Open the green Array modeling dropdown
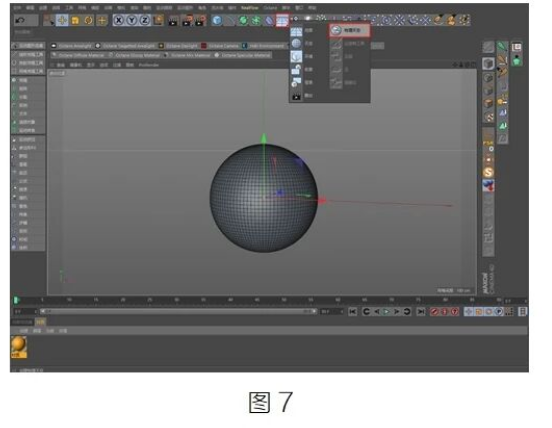 pyautogui.click(x=256, y=20)
